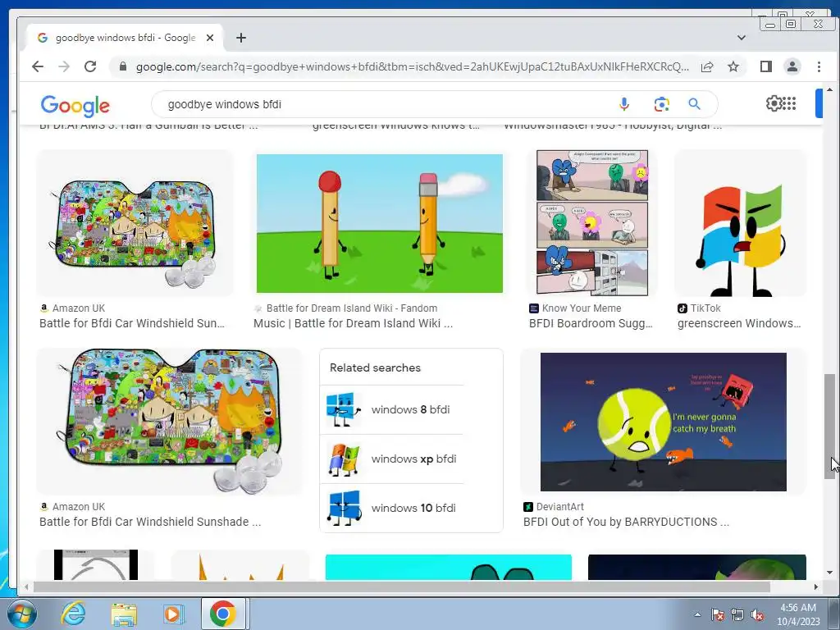This screenshot has height=630, width=840.
Task: Open the greenscreen Windows TikTok link
Action: 739,323
